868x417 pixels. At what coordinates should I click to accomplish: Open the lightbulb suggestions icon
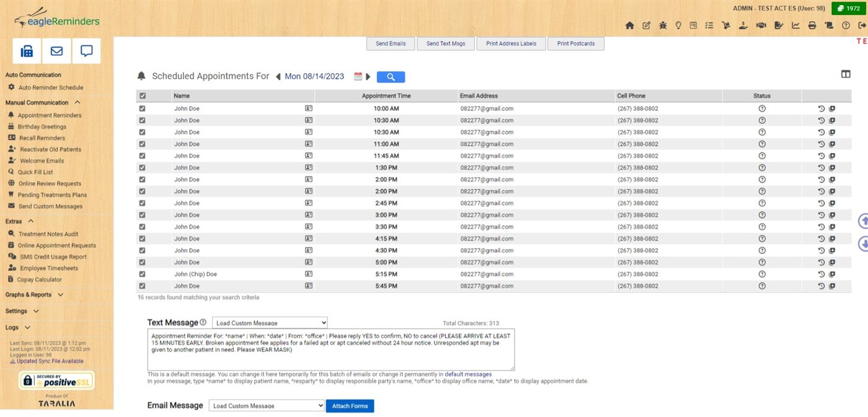coord(678,25)
